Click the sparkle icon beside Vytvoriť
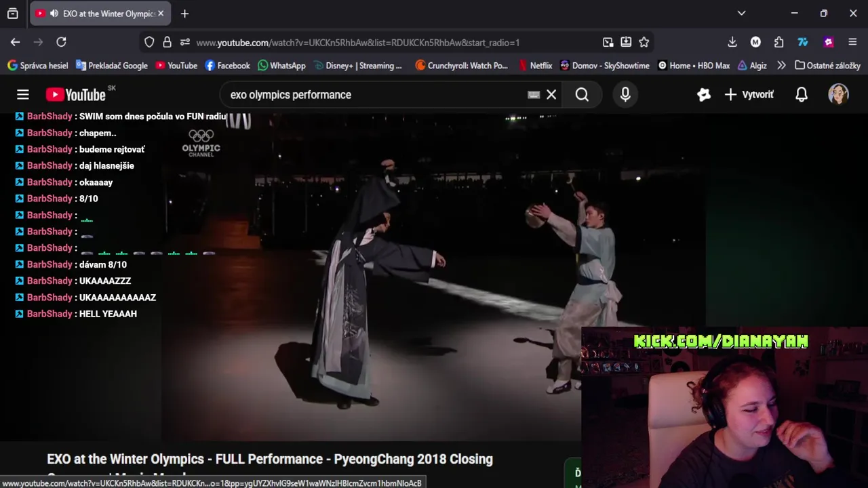This screenshot has height=488, width=868. pos(704,95)
